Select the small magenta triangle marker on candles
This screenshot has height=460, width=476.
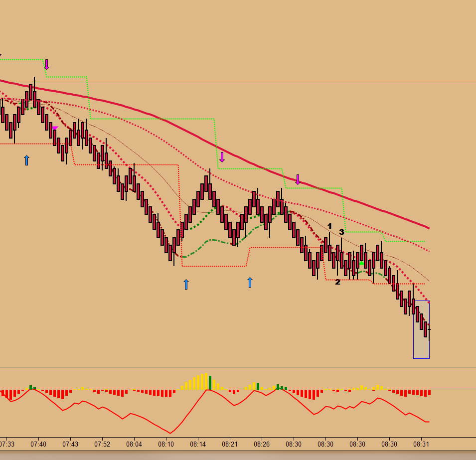55,128
